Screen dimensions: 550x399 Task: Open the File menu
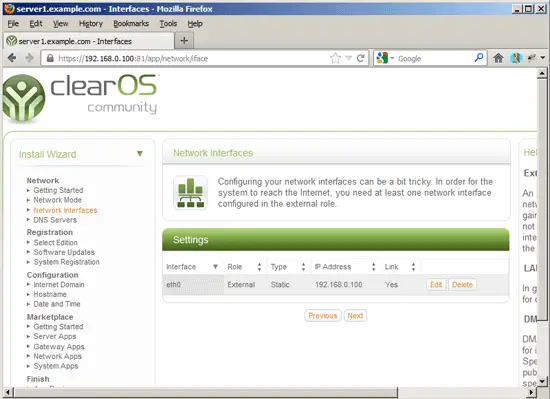click(13, 23)
